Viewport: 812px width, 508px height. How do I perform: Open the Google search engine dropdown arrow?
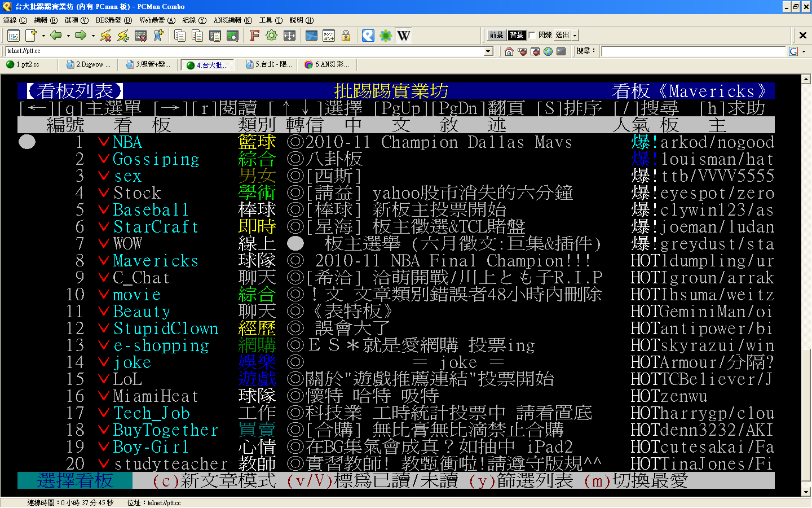point(804,51)
